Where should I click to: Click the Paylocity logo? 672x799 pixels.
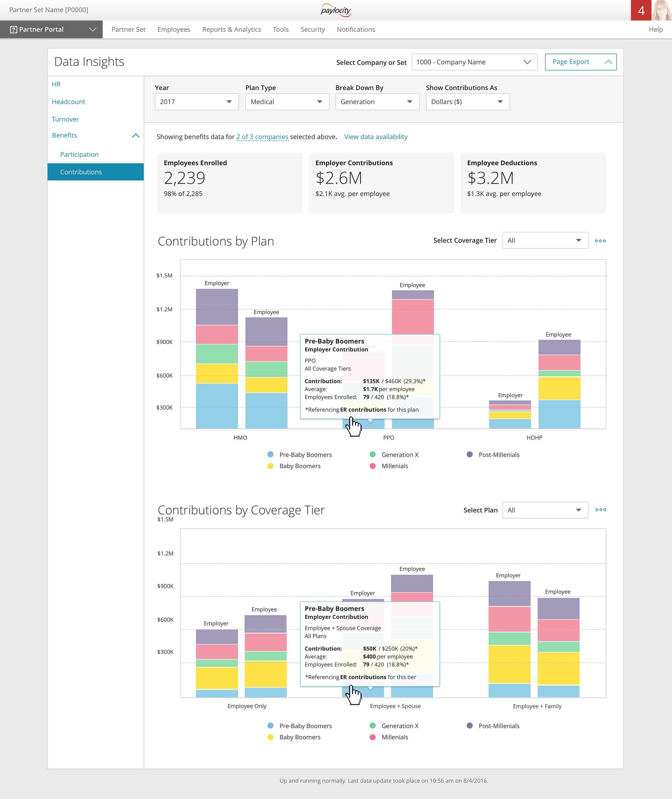coord(336,10)
